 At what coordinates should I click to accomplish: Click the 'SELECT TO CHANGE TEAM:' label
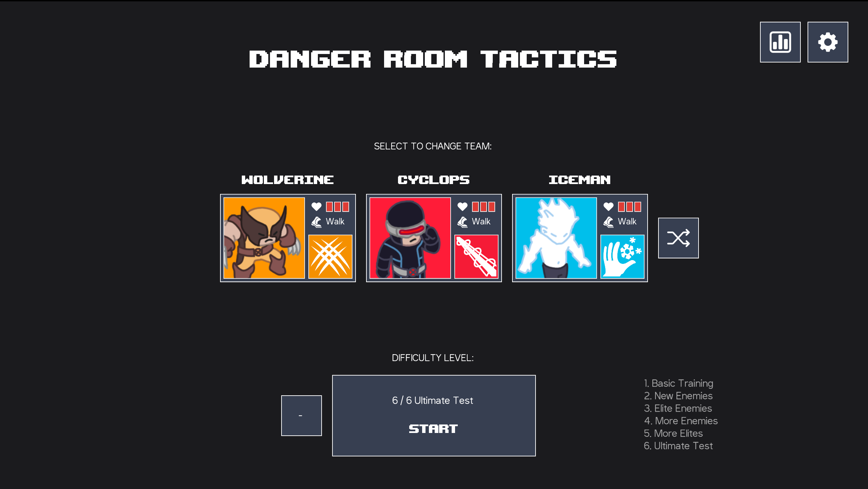click(433, 146)
